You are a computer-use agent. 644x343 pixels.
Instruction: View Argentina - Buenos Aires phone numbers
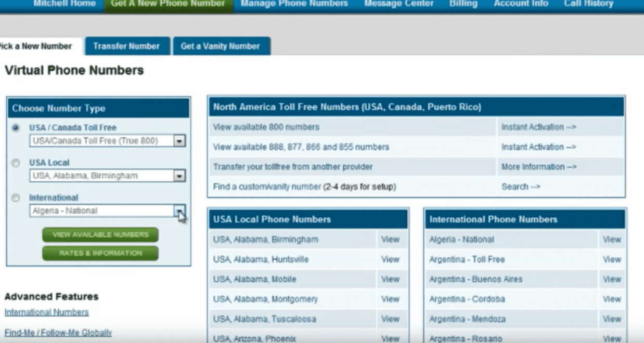coord(612,279)
